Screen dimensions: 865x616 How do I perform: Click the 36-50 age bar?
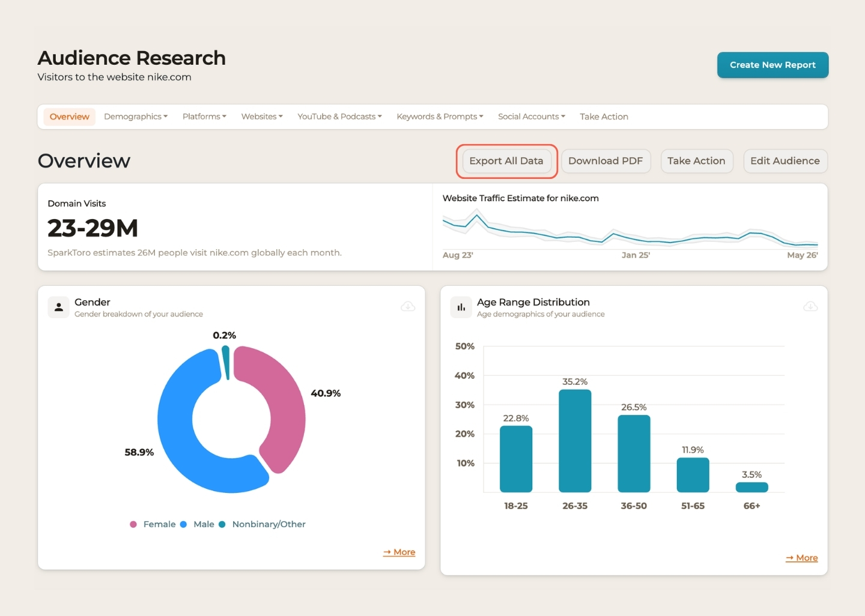(x=634, y=454)
